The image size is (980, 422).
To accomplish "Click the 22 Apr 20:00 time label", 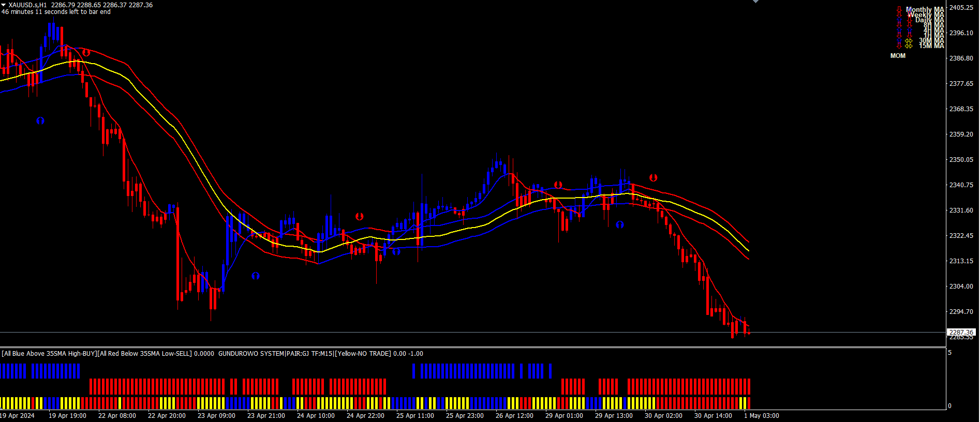I will 167,416.
